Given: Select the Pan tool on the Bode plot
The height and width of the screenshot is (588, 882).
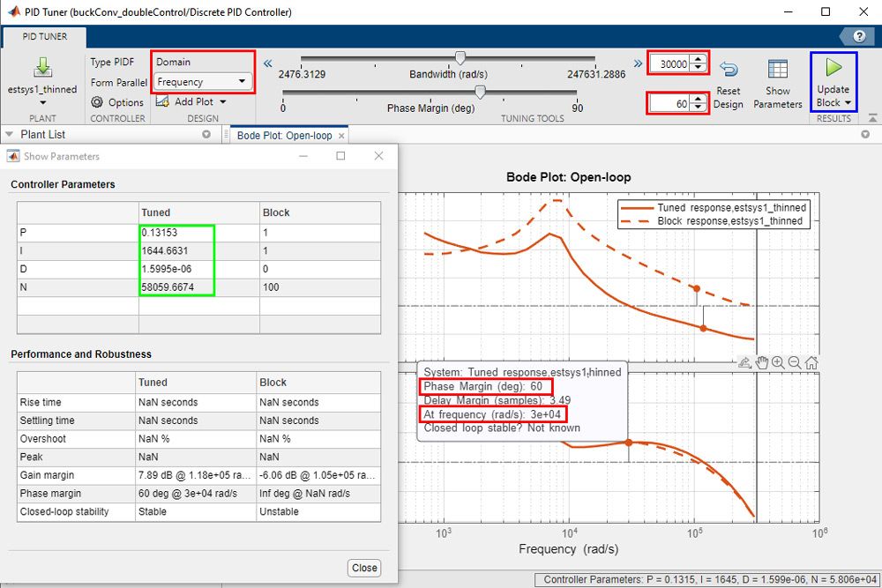Looking at the screenshot, I should [761, 363].
